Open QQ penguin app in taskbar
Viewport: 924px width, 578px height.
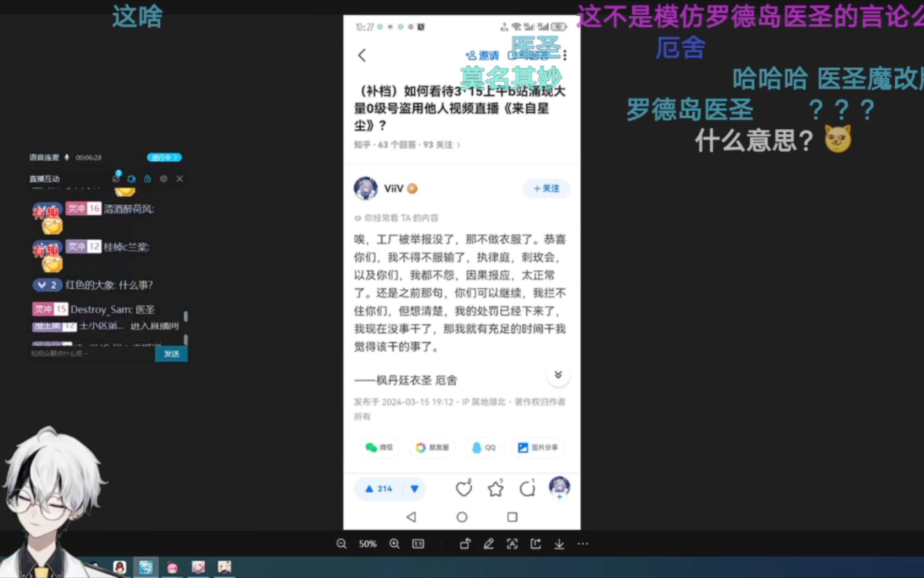click(x=120, y=567)
